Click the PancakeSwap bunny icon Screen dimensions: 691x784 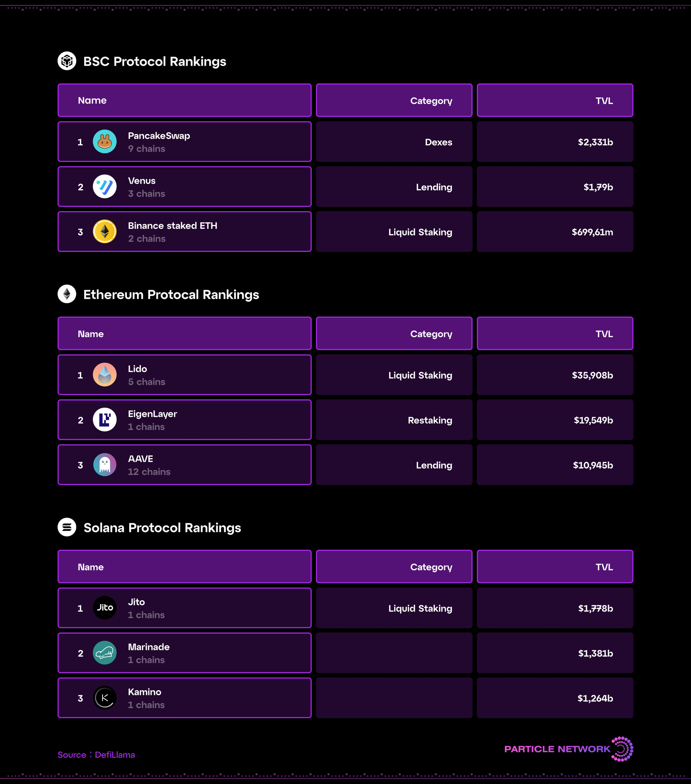tap(105, 142)
